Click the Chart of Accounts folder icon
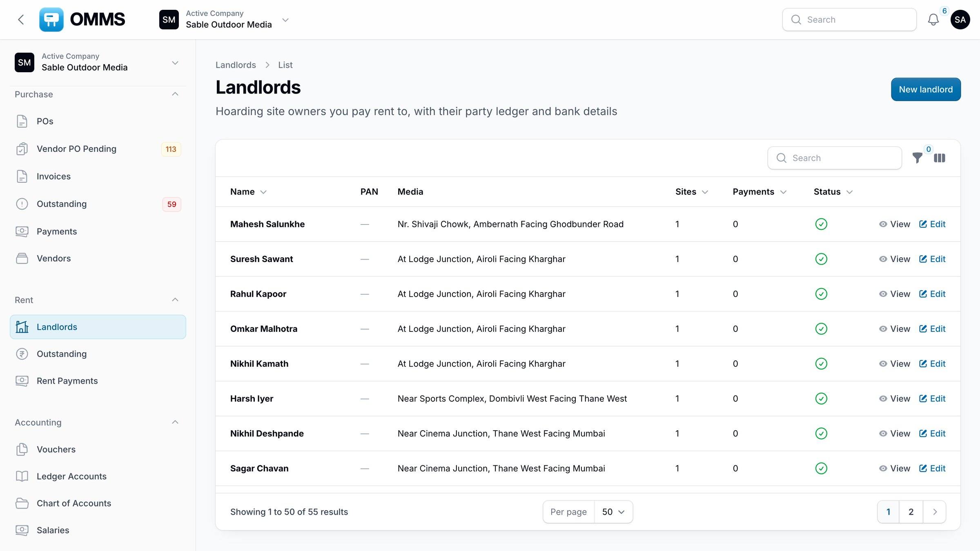The width and height of the screenshot is (980, 551). point(22,503)
